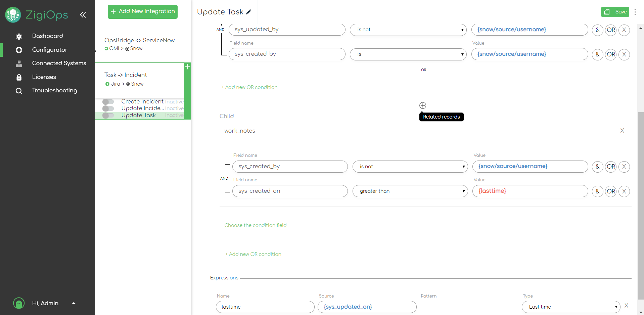This screenshot has height=315, width=644.
Task: Go to the Troubleshooting menu
Action: (54, 90)
